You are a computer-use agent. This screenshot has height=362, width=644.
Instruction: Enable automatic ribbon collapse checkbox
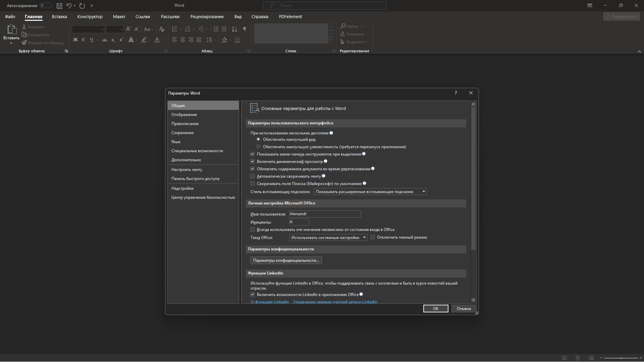click(x=253, y=176)
